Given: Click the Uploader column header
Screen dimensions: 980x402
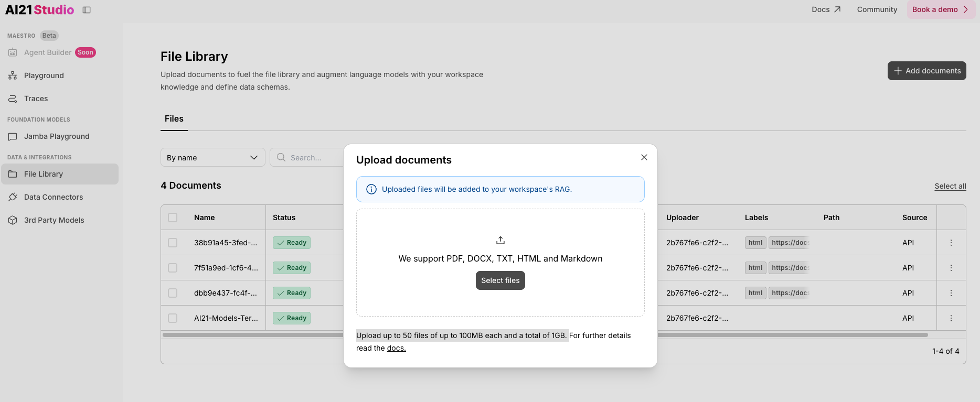Looking at the screenshot, I should 683,218.
